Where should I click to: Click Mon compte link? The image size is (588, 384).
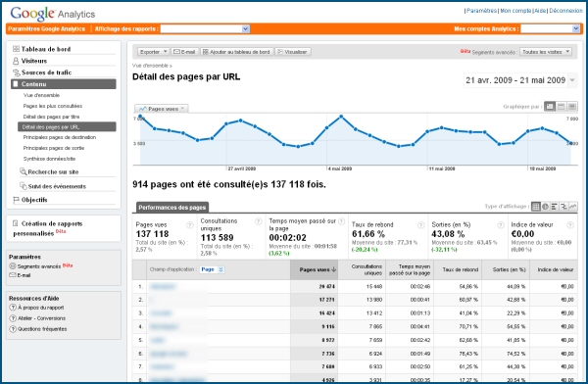coord(515,11)
